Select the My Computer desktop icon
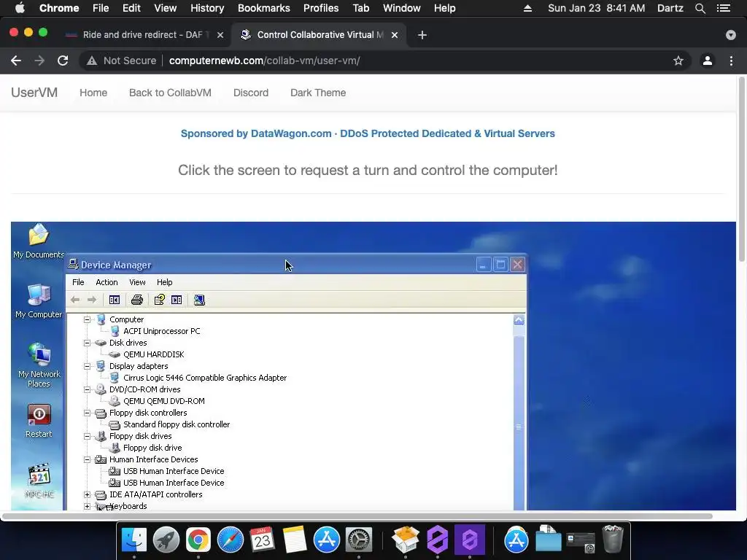This screenshot has height=560, width=747. coord(39,301)
